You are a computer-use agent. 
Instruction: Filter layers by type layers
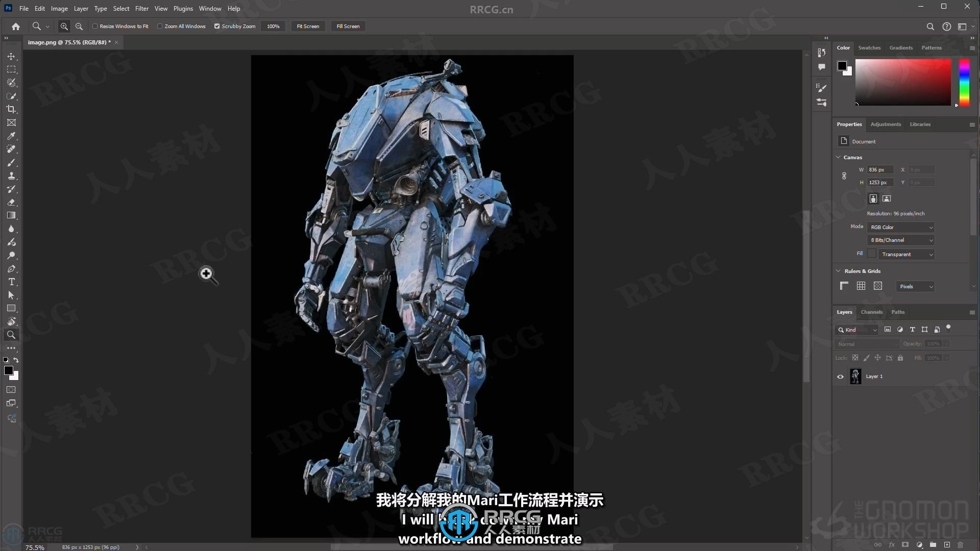click(x=913, y=330)
